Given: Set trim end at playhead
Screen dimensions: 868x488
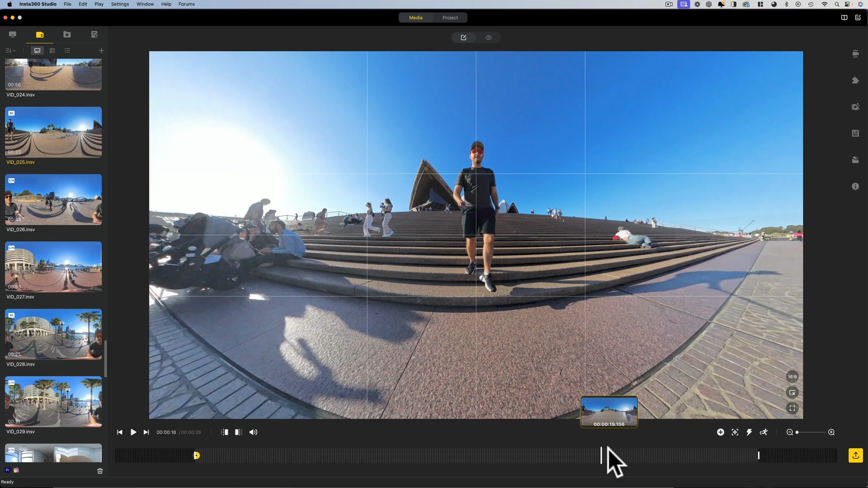Looking at the screenshot, I should click(x=238, y=432).
